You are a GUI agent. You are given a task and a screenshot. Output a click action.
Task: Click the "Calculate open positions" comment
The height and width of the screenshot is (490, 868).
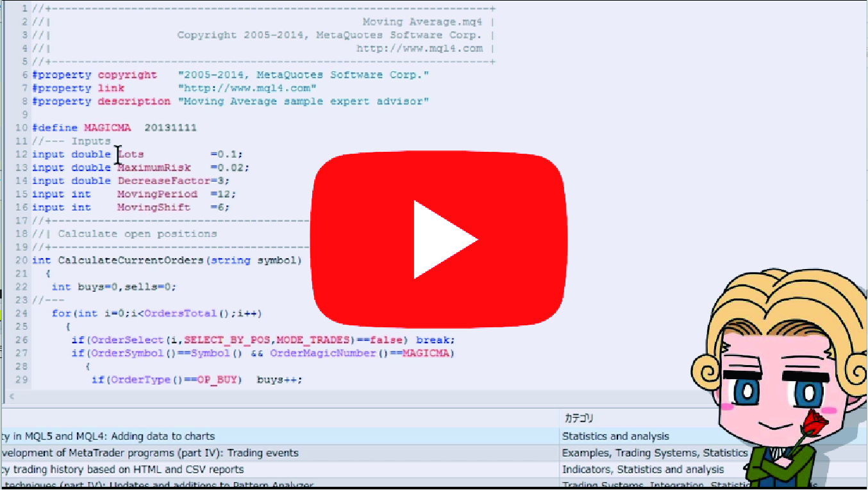137,234
